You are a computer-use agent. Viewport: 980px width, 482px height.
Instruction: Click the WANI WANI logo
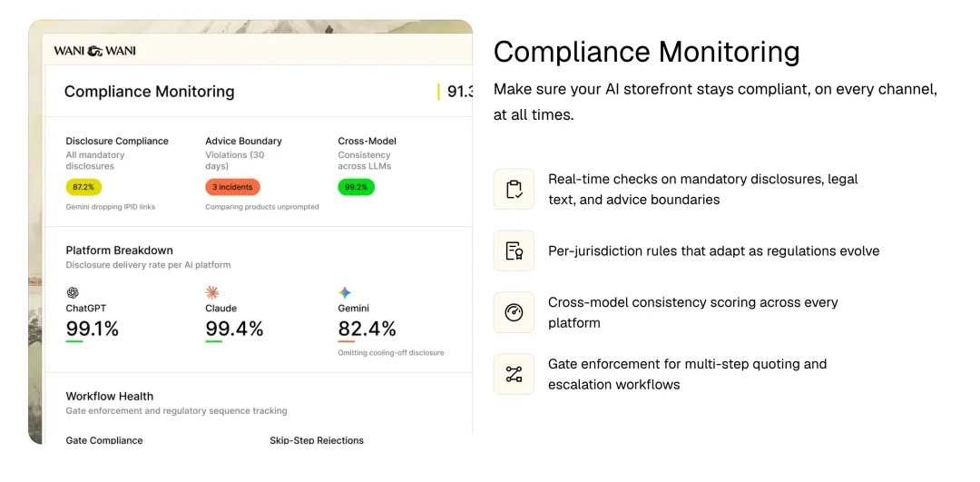tap(94, 51)
